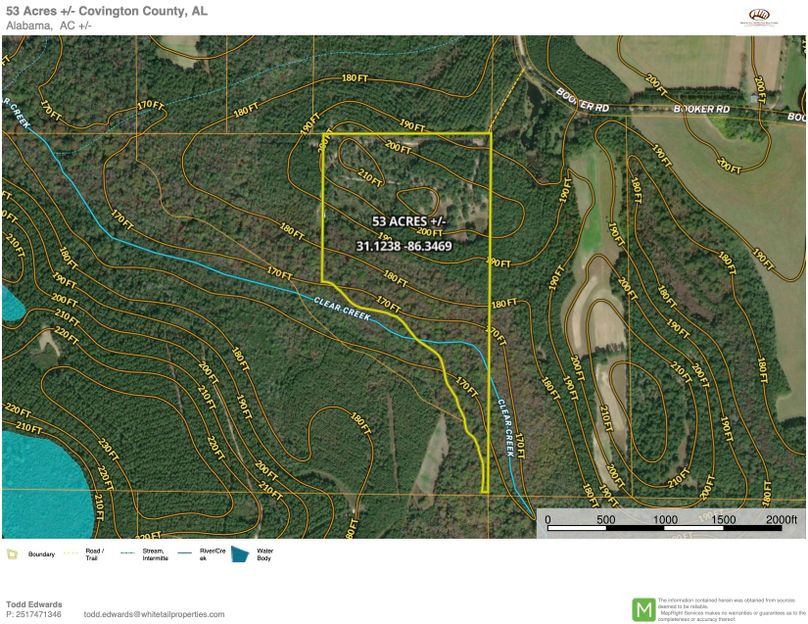Toggle the Water Body legend entry
The width and height of the screenshot is (808, 624).
266,553
